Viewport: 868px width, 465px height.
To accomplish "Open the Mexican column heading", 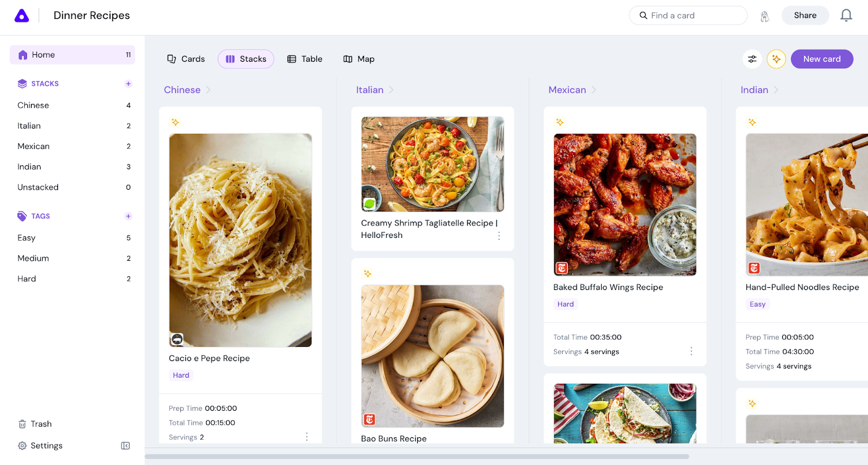I will click(567, 90).
